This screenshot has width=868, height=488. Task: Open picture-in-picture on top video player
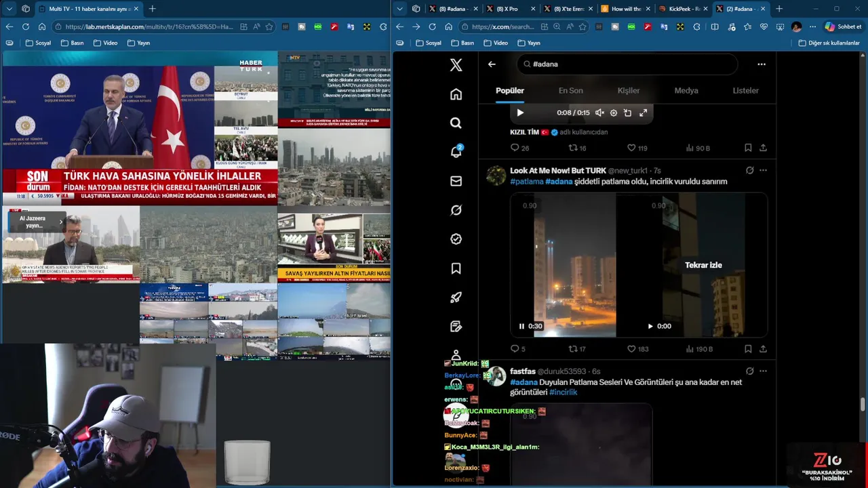628,113
